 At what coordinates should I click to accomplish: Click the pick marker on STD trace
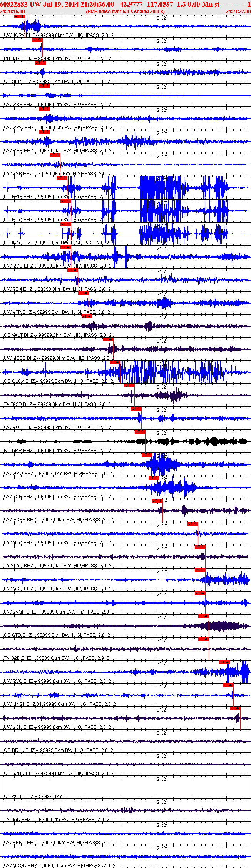(x=203, y=616)
